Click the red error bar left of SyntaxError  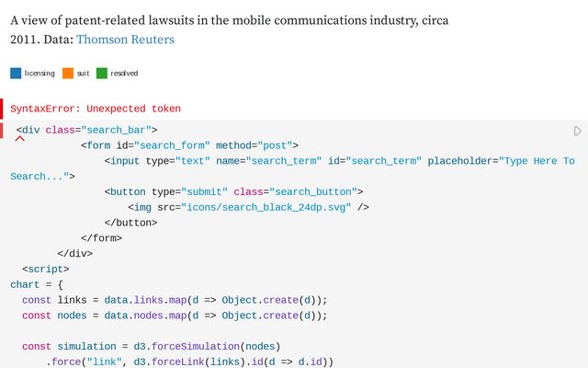pyautogui.click(x=2, y=109)
